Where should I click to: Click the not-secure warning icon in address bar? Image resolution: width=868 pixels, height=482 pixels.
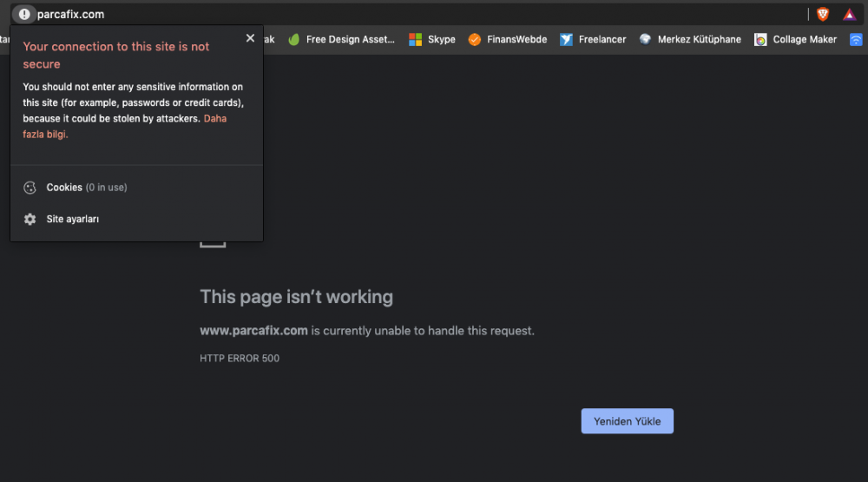point(23,15)
